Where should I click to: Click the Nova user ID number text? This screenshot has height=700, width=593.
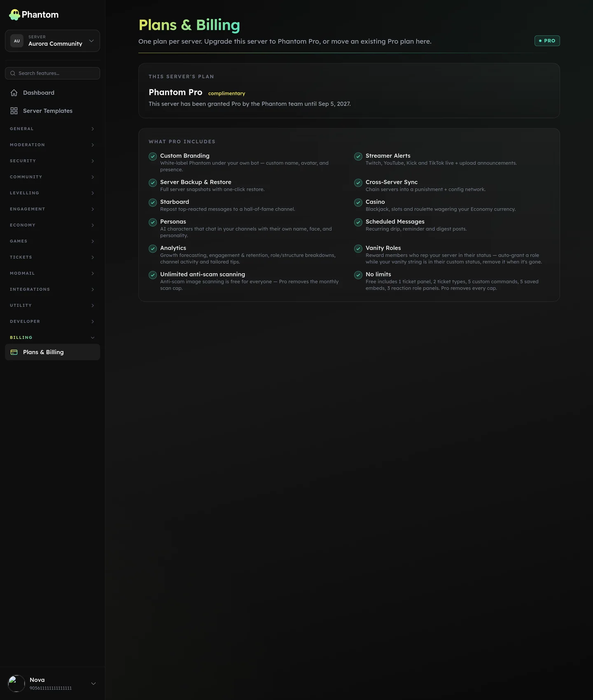coord(51,688)
